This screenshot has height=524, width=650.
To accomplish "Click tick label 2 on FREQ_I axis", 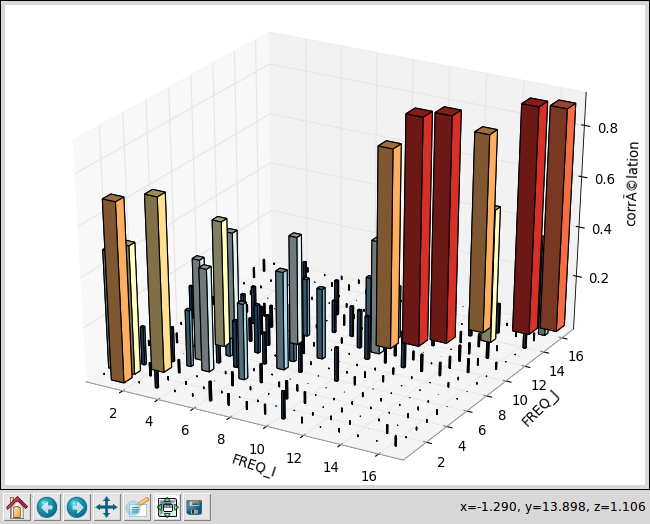I will tap(114, 412).
